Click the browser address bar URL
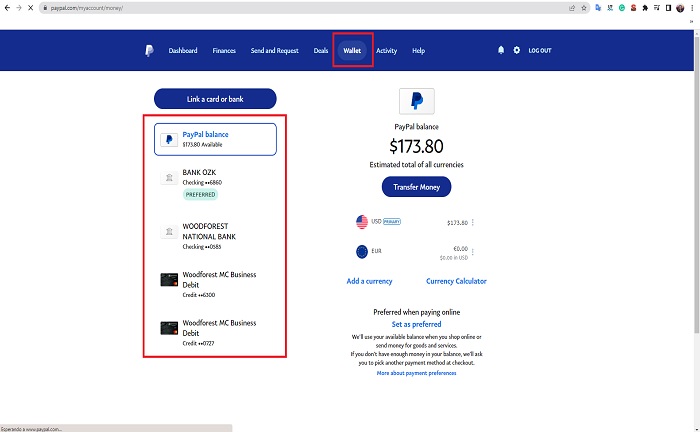 (87, 8)
